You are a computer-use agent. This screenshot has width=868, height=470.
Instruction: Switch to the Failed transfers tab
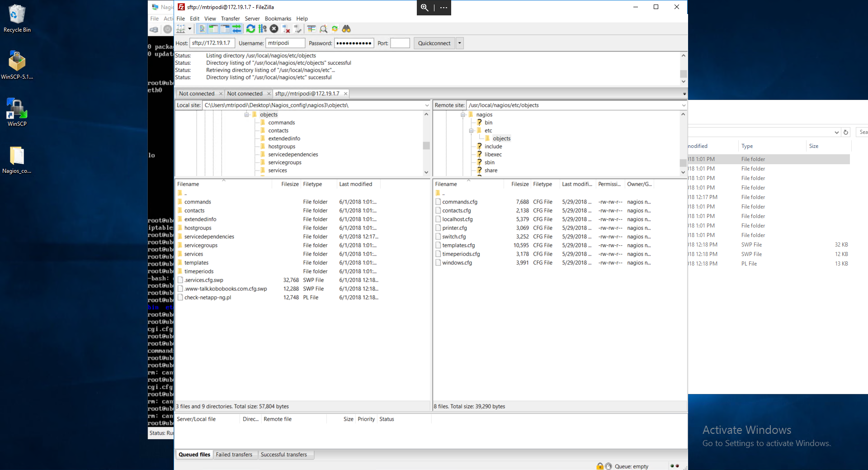tap(234, 455)
